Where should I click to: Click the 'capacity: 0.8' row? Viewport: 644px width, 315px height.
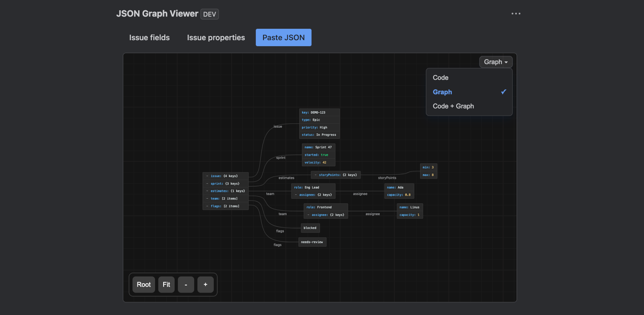(x=399, y=195)
